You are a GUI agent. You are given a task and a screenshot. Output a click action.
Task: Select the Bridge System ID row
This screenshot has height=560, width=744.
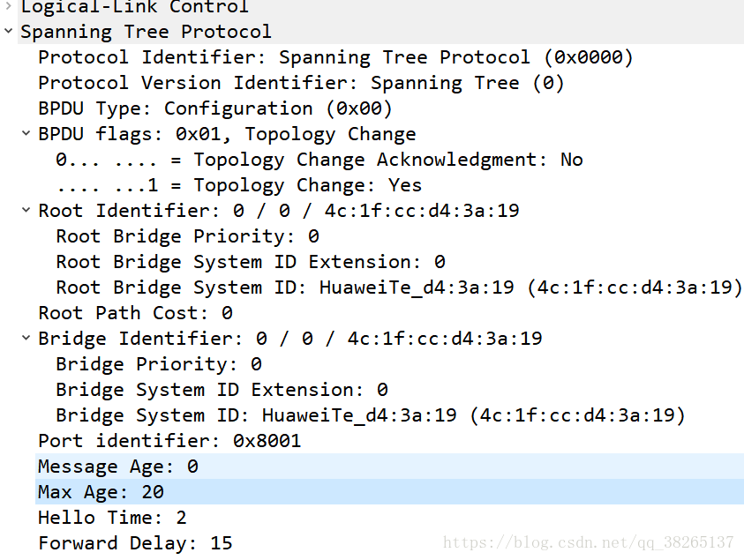371,415
